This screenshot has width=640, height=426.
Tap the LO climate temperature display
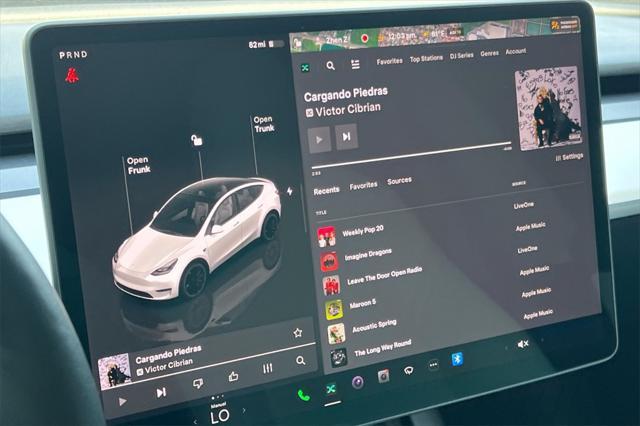tap(220, 415)
